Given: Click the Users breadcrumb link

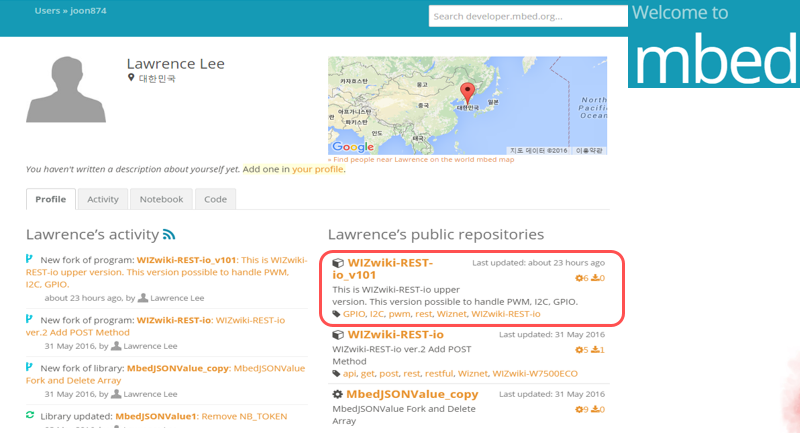Looking at the screenshot, I should pyautogui.click(x=47, y=11).
